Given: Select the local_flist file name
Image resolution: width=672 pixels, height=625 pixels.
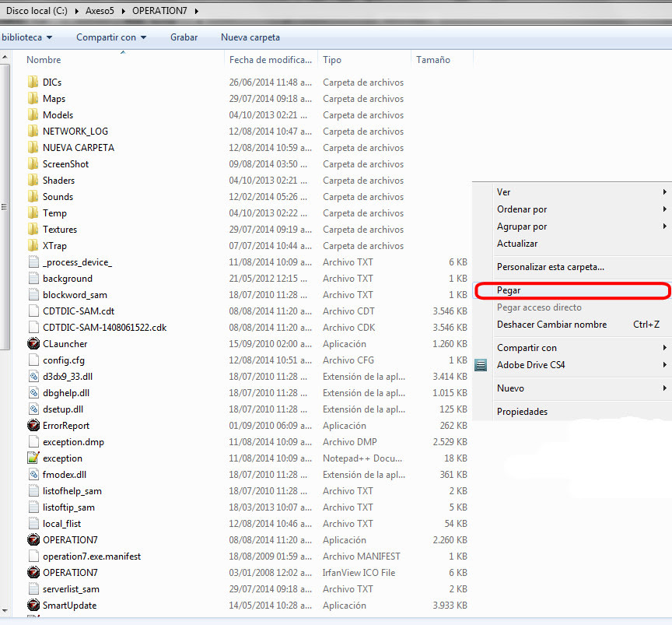Looking at the screenshot, I should 61,524.
